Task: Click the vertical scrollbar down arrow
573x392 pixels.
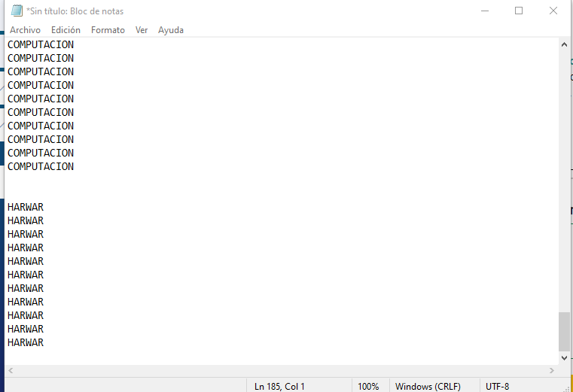Action: [x=564, y=357]
